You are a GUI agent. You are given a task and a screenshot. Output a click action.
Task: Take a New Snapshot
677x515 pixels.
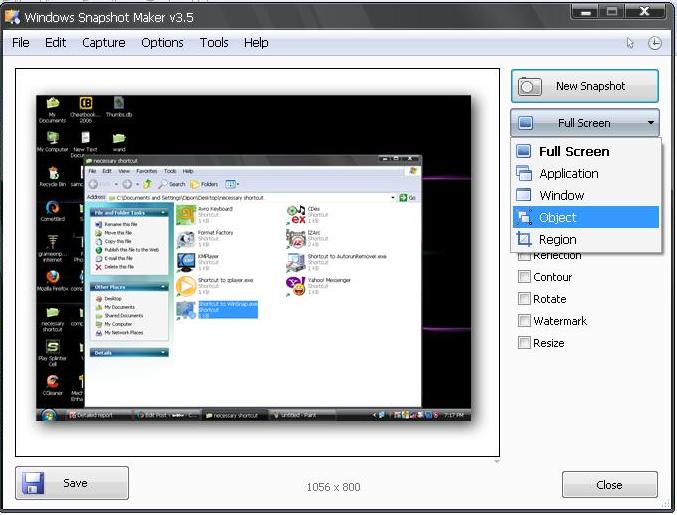[585, 86]
